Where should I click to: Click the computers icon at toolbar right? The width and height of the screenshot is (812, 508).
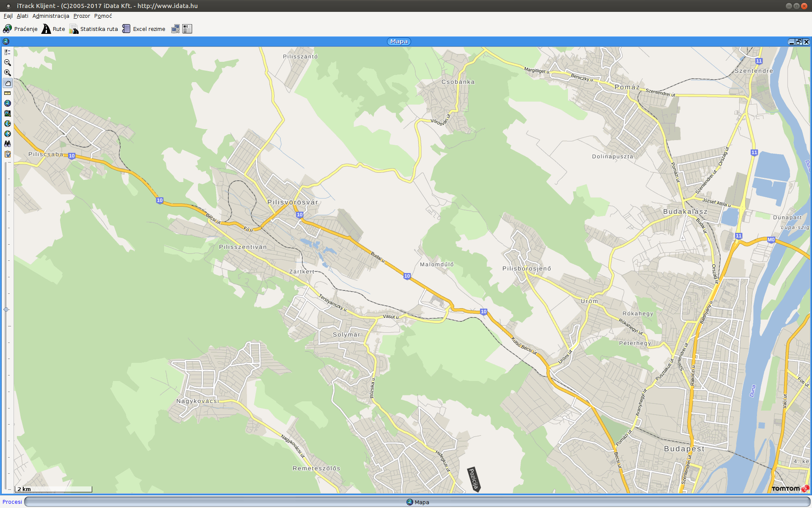pyautogui.click(x=175, y=29)
